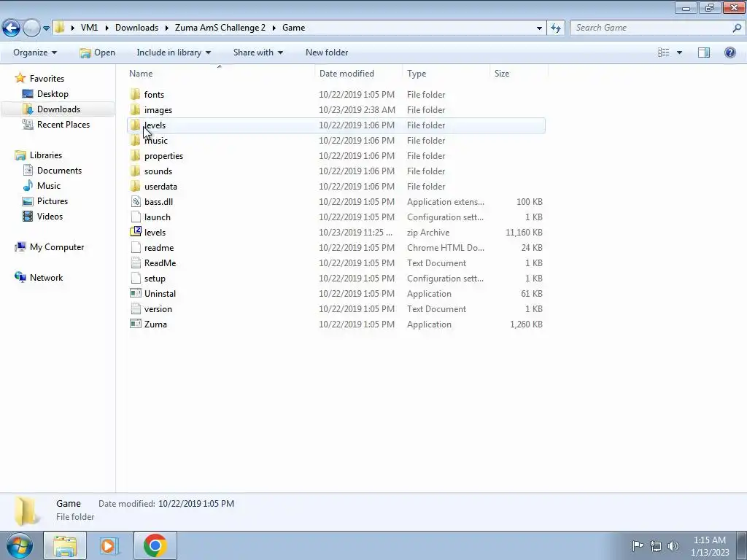
Task: Select the music folder icon
Action: pyautogui.click(x=135, y=140)
